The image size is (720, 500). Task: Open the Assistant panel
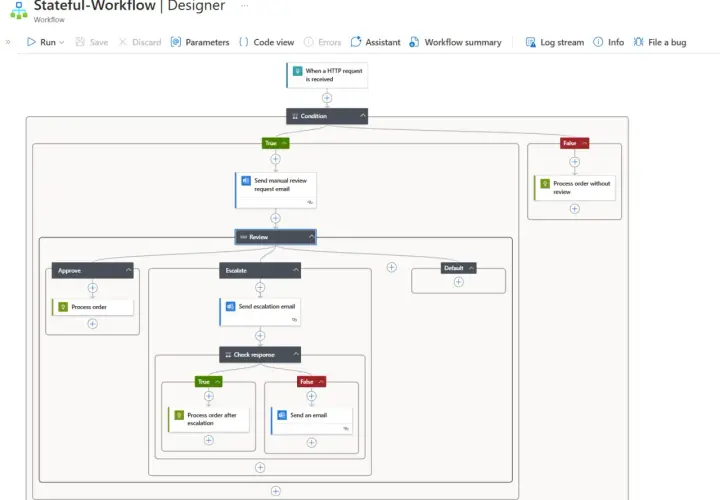375,42
